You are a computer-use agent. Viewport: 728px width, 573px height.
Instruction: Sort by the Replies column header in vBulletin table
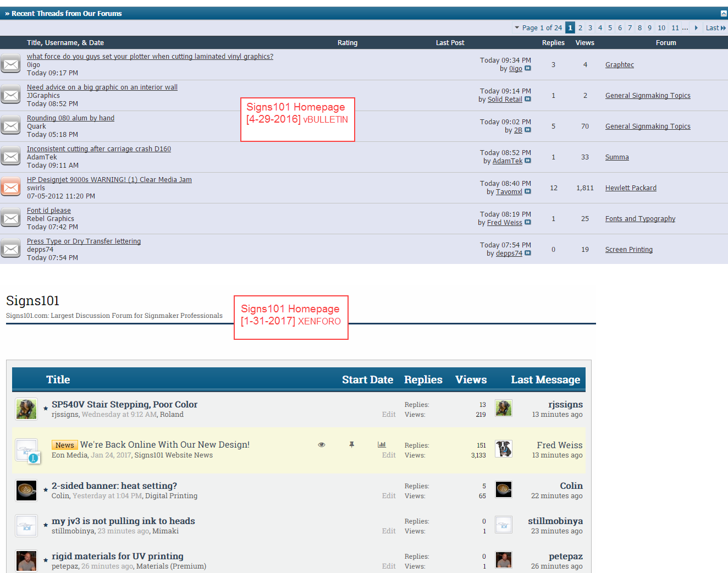(553, 42)
